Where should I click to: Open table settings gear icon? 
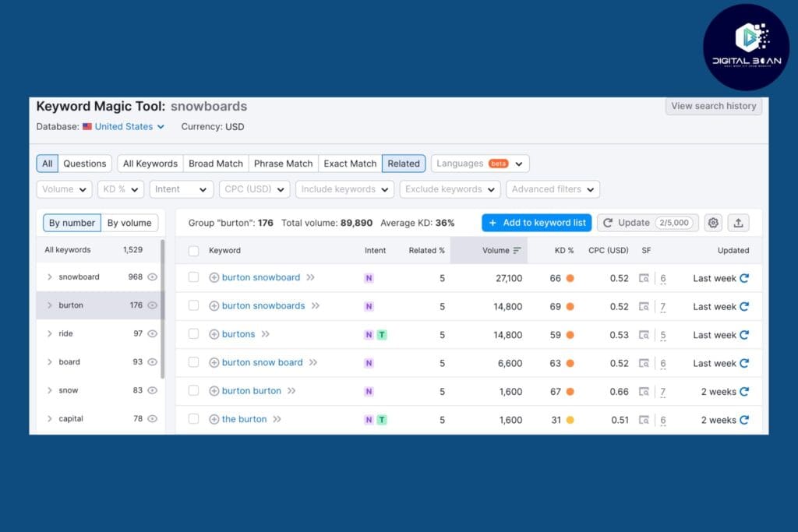click(713, 223)
